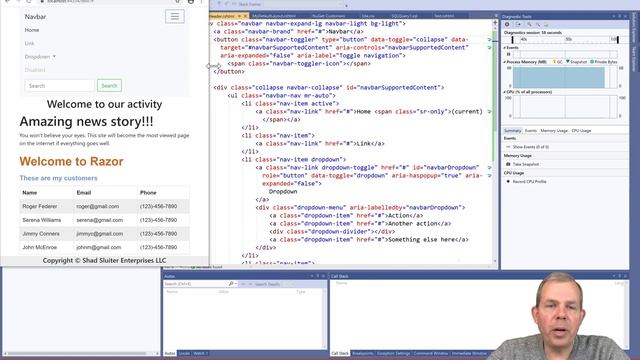Switch to the Call Stack tab
This screenshot has width=640, height=360.
coord(340,353)
